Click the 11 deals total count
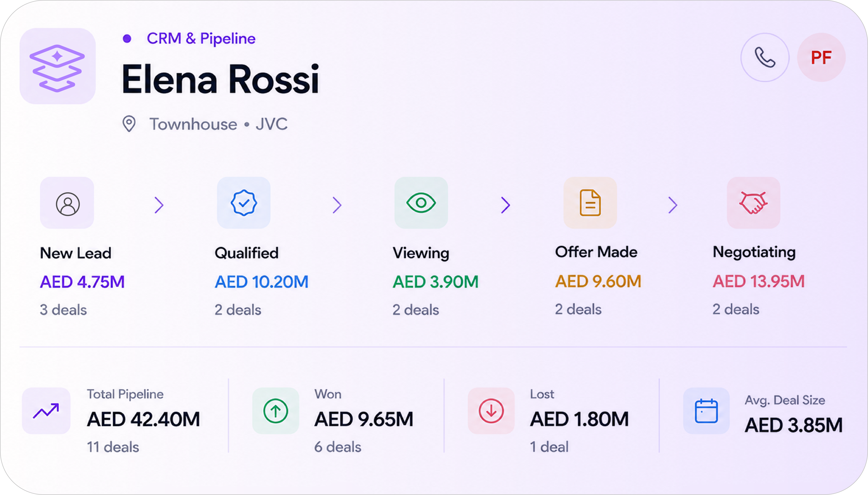This screenshot has height=495, width=868. tap(113, 447)
